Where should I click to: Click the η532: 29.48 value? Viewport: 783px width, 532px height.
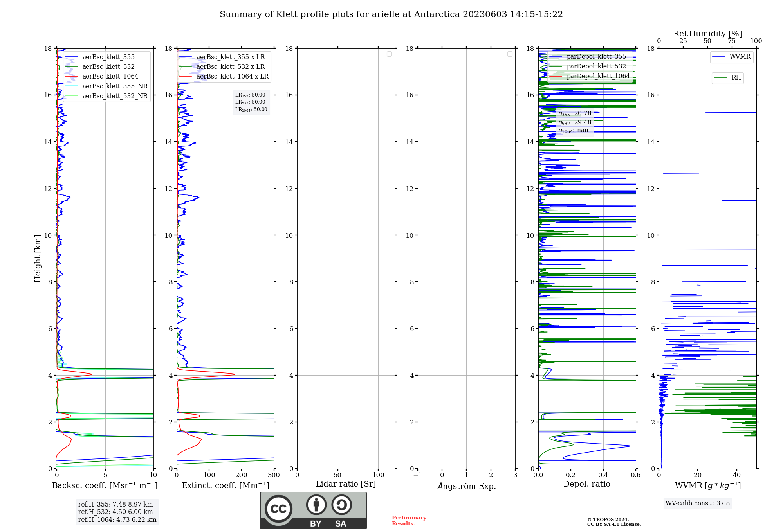click(x=575, y=122)
